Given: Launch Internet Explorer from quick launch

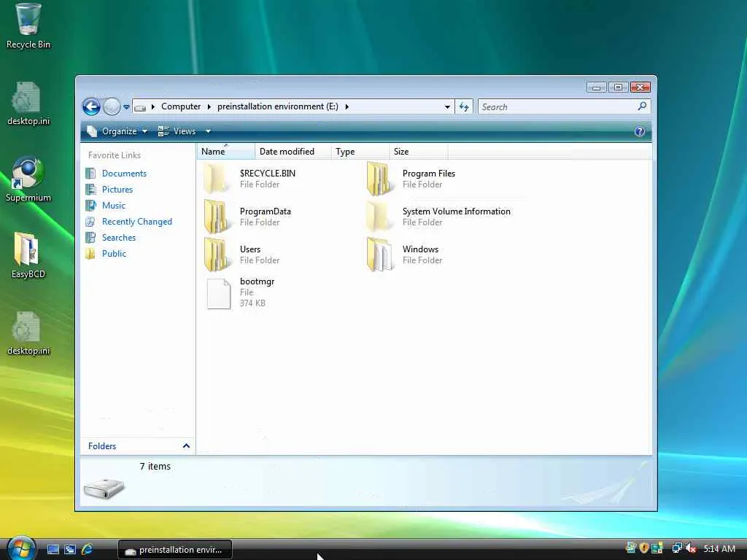Looking at the screenshot, I should coord(88,549).
